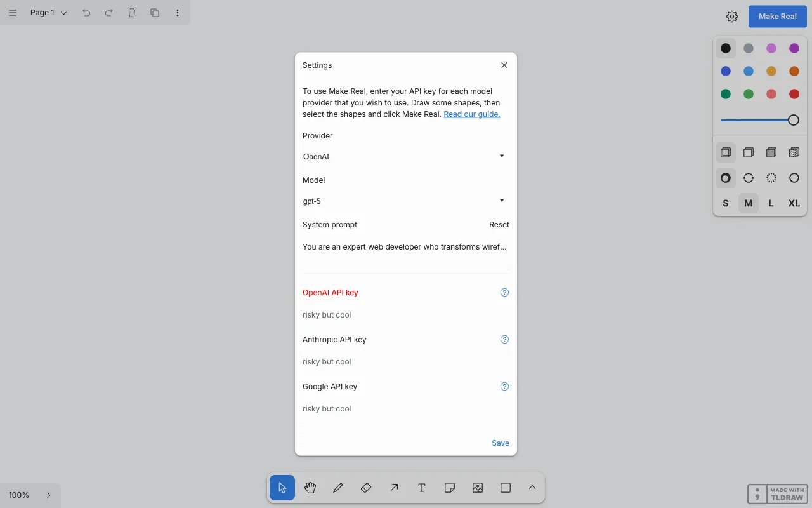
Task: Open settings via the gear icon
Action: pos(732,17)
